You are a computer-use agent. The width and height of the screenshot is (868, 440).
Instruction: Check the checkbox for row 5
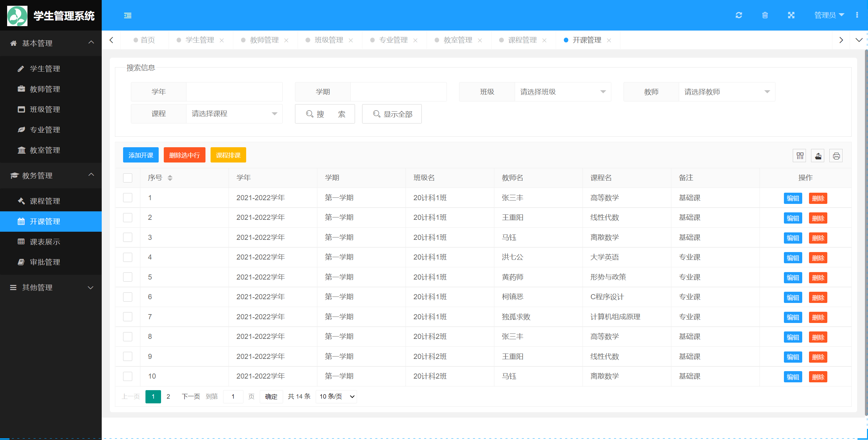(127, 277)
